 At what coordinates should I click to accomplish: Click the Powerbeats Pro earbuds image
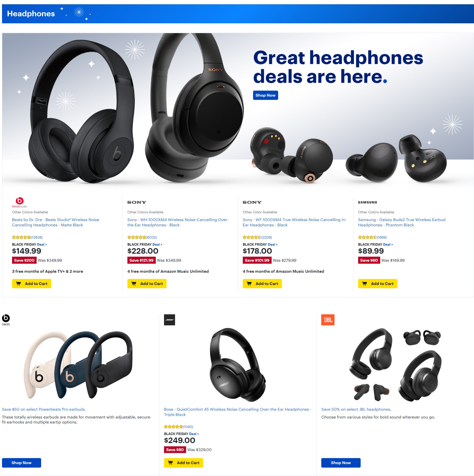[78, 365]
